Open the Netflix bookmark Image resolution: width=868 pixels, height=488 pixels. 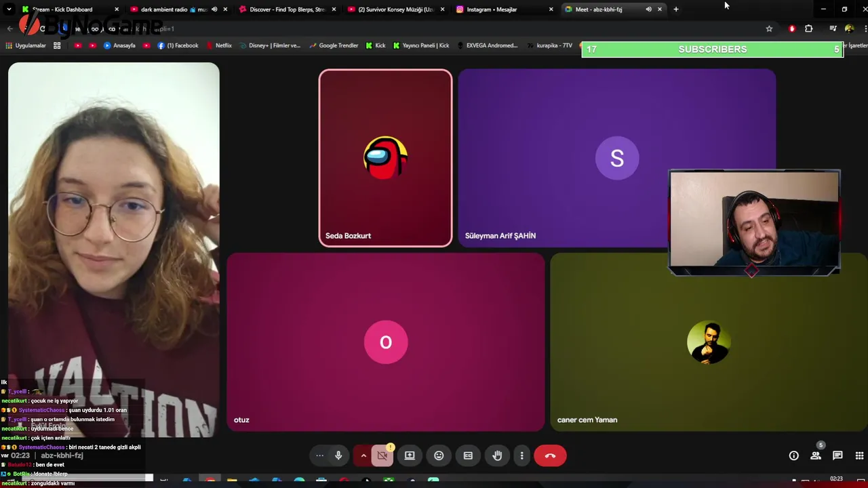pos(218,45)
